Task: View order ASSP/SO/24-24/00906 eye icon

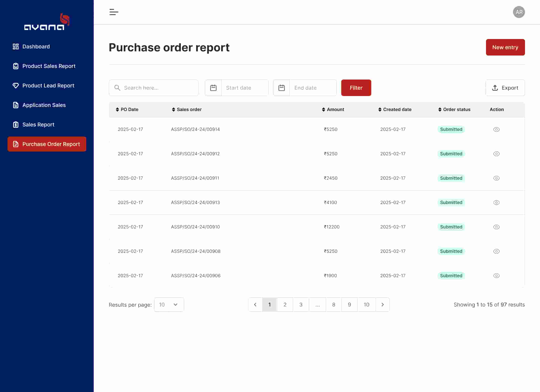Action: pyautogui.click(x=496, y=276)
